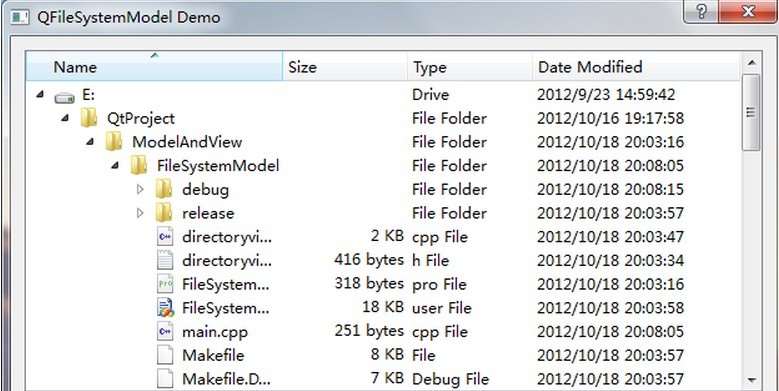779x391 pixels.
Task: Click the Type column header
Action: click(x=470, y=66)
